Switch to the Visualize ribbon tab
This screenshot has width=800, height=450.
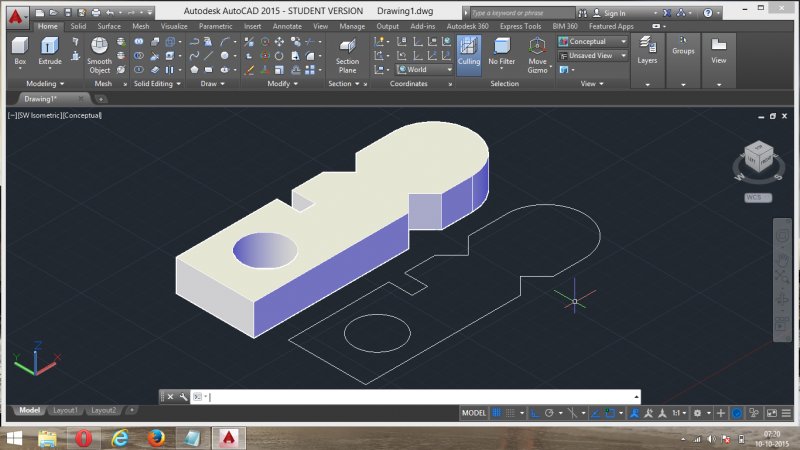point(174,26)
